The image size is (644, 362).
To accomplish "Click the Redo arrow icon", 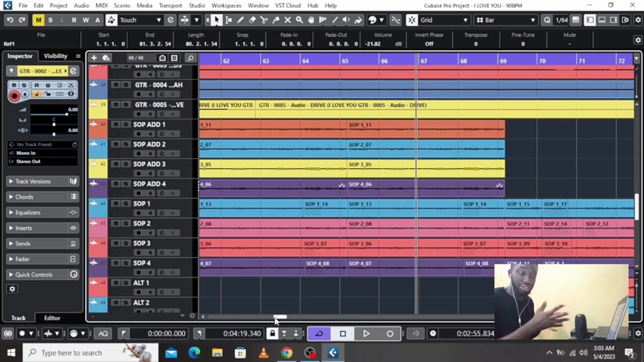I will click(x=22, y=20).
